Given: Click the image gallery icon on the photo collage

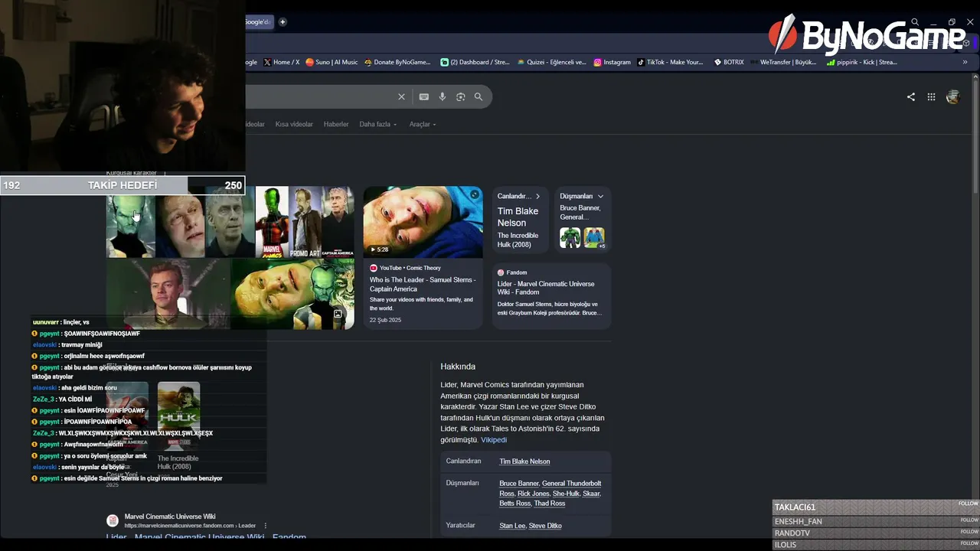Looking at the screenshot, I should point(338,314).
